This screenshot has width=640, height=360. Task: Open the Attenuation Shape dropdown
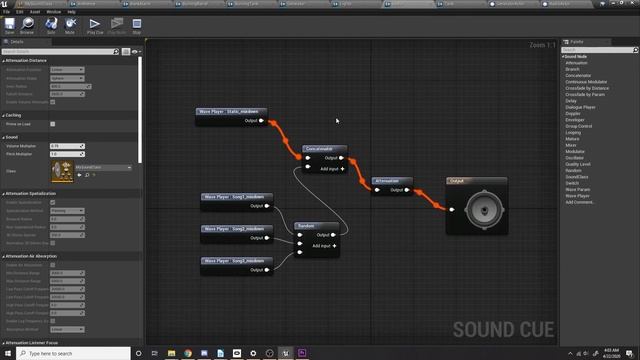click(x=67, y=78)
